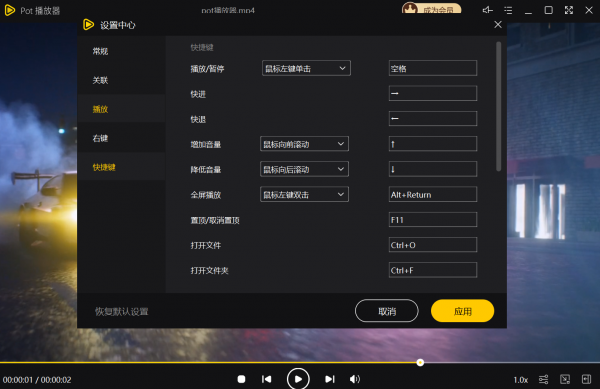Enter fullscreen with the expand arrows icon
This screenshot has width=600, height=389.
pyautogui.click(x=569, y=10)
